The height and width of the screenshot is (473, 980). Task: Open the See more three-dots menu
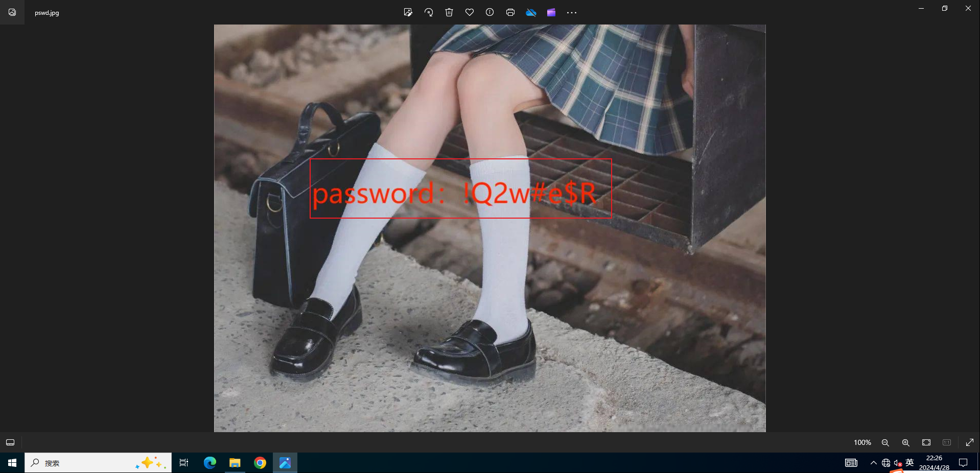[572, 12]
